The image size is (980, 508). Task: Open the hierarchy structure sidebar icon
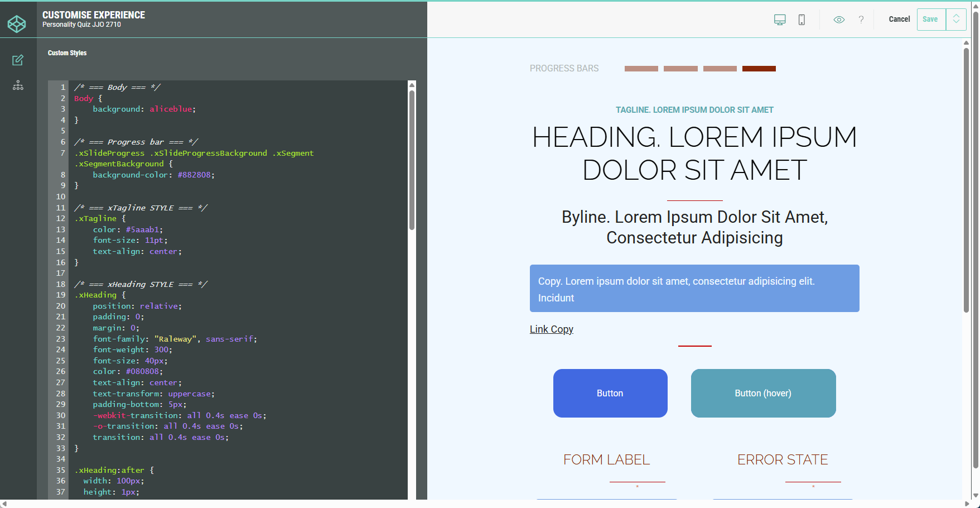18,85
